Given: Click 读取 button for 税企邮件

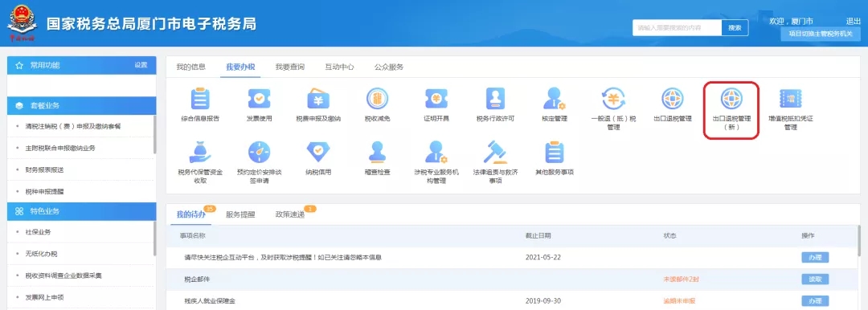Looking at the screenshot, I should pos(815,279).
